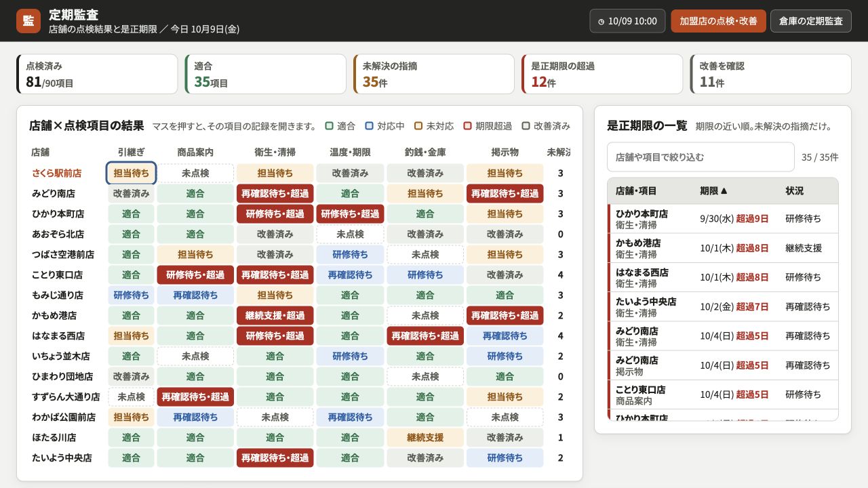Click the orange 監 app logo
This screenshot has width=868, height=488.
tap(28, 21)
